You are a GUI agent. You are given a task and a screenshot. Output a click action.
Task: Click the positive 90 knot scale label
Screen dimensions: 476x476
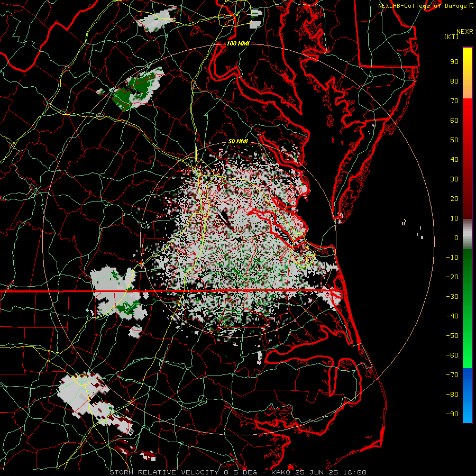pos(454,62)
